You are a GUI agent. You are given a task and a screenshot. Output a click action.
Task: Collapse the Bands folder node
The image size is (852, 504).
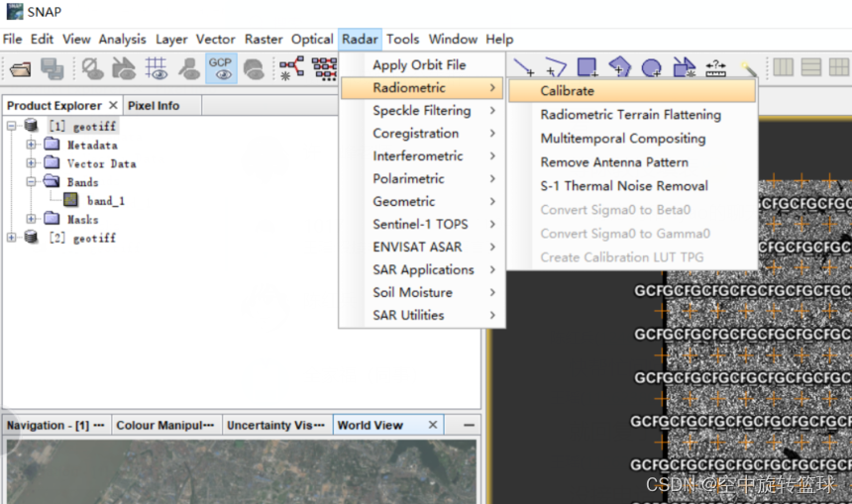point(32,181)
